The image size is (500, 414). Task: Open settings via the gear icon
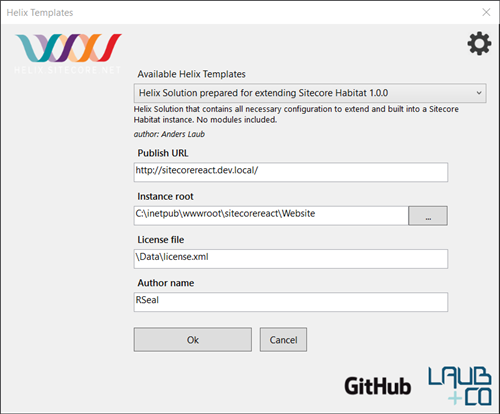479,43
